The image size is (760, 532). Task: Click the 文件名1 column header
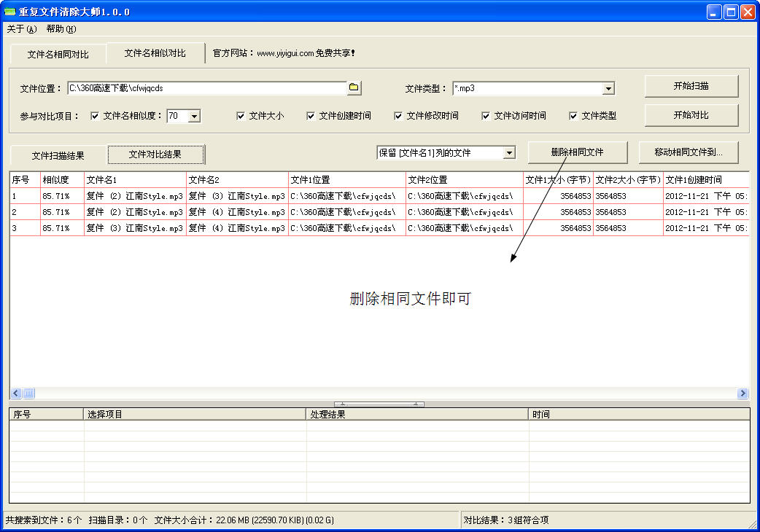tap(135, 179)
